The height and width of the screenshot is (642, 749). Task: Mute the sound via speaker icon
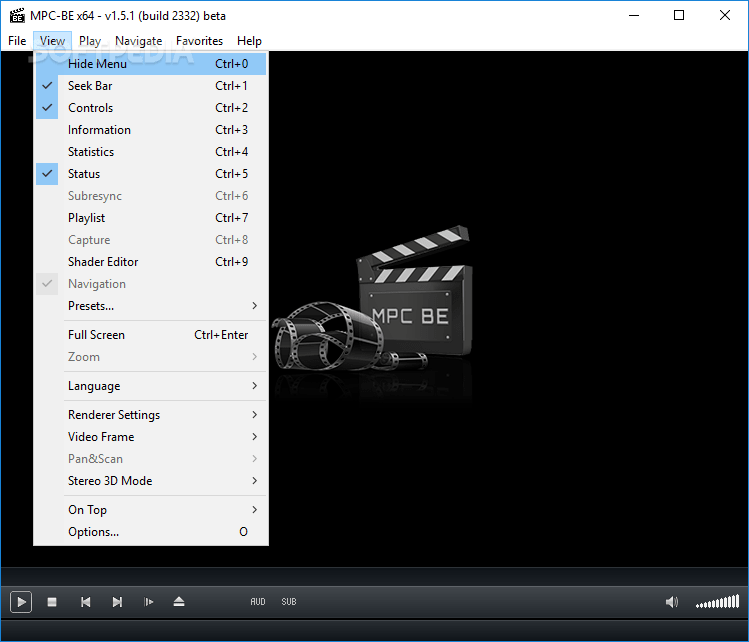tap(672, 602)
